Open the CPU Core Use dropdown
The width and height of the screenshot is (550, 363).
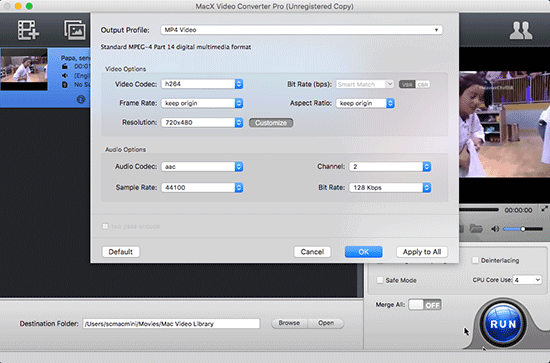[527, 280]
